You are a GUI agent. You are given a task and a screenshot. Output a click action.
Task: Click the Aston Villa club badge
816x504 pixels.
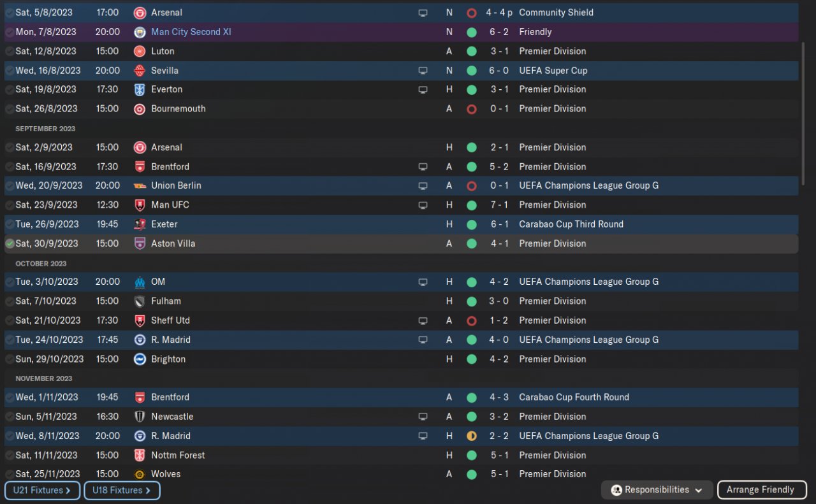(x=140, y=243)
